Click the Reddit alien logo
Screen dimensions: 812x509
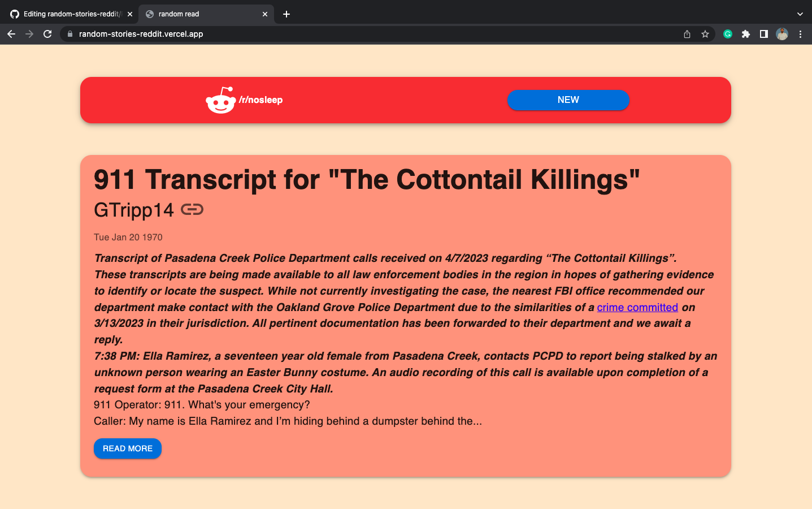[x=221, y=100]
